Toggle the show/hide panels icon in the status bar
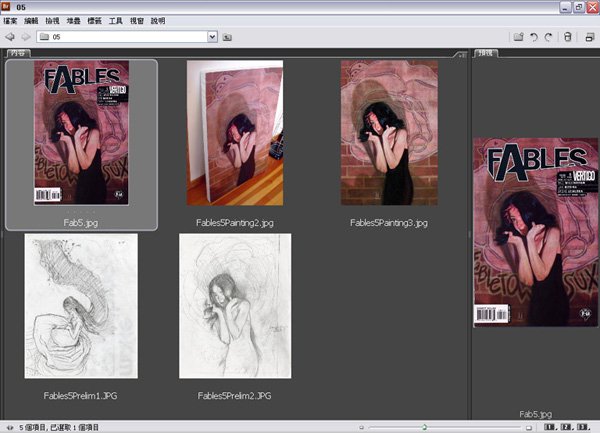Screen dimensions: 600x433 pyautogui.click(x=9, y=426)
